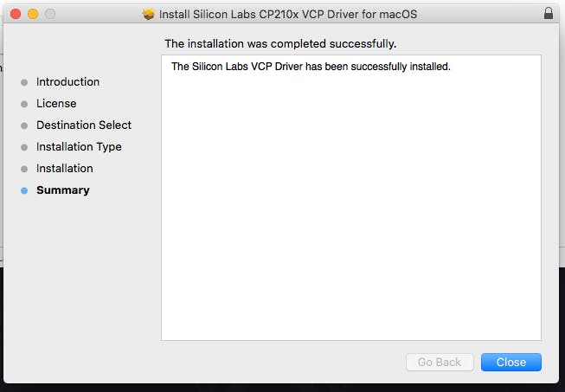This screenshot has width=565, height=392.
Task: Click the lock icon in title bar
Action: click(x=548, y=14)
